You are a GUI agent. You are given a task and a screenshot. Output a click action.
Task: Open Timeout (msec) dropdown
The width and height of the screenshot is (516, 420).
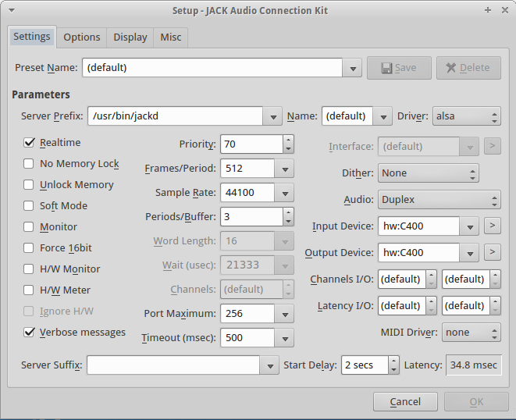(285, 338)
